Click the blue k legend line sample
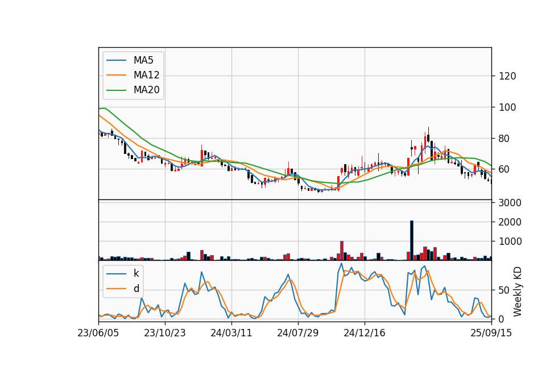The image size is (546, 392). click(116, 274)
